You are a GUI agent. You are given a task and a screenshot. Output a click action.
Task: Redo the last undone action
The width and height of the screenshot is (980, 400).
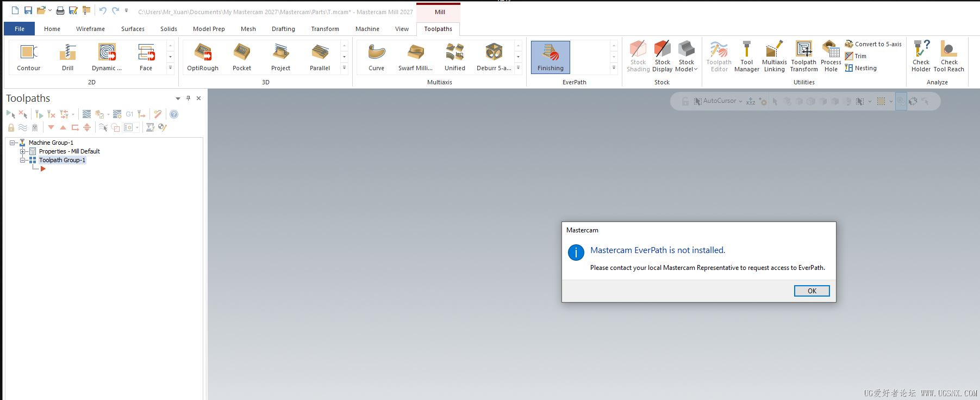[115, 10]
